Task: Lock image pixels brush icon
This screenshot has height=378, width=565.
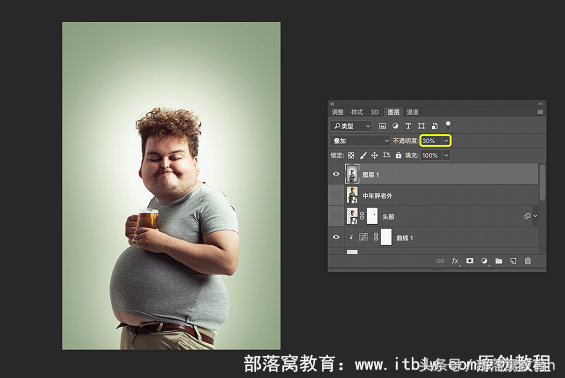Action: [x=363, y=155]
